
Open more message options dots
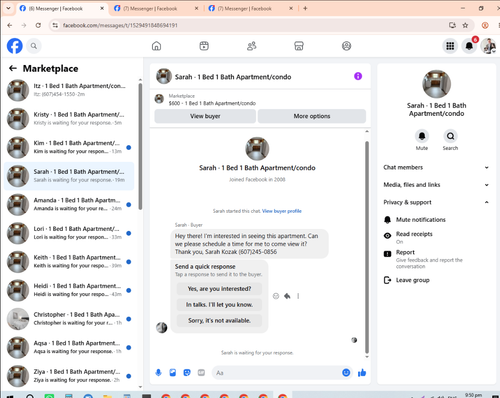[x=298, y=296]
